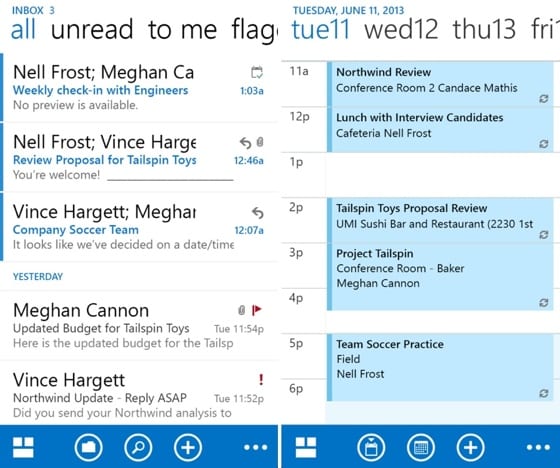Open calendar app launcher tiles icon
Image resolution: width=560 pixels, height=468 pixels.
point(306,447)
